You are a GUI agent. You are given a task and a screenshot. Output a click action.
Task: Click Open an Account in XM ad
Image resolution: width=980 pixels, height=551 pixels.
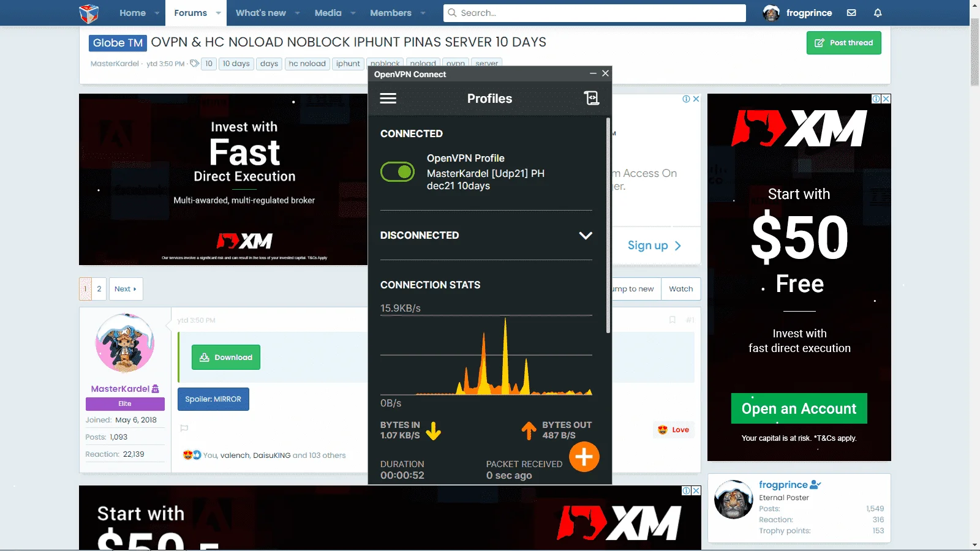(799, 408)
